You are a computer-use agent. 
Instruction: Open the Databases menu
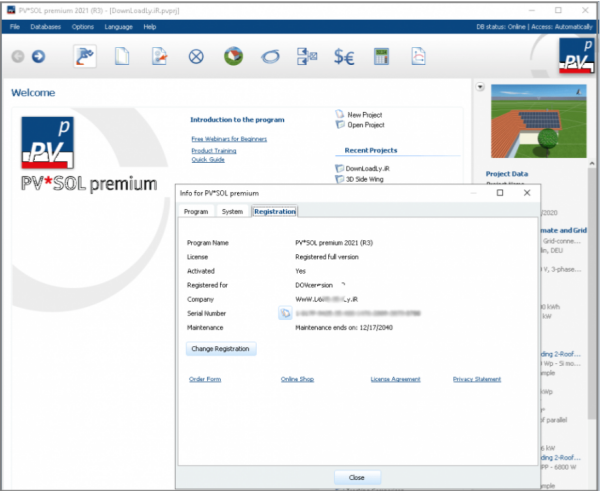pyautogui.click(x=45, y=26)
